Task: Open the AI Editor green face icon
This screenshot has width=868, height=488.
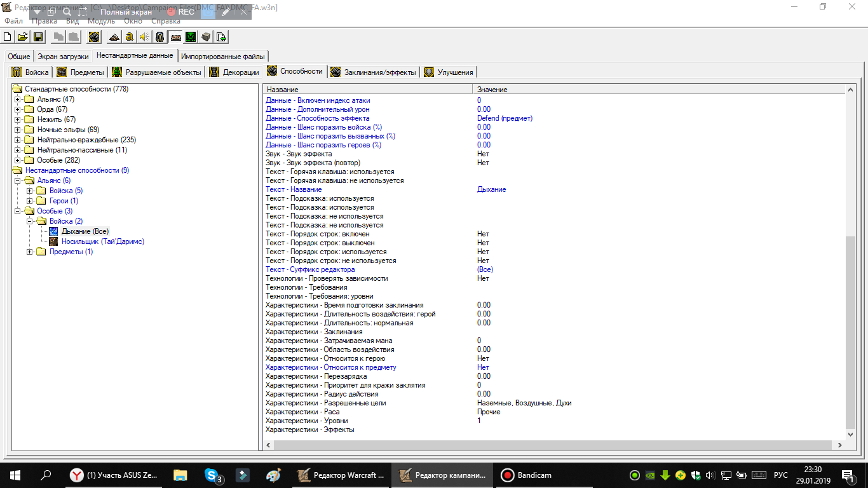Action: [191, 37]
